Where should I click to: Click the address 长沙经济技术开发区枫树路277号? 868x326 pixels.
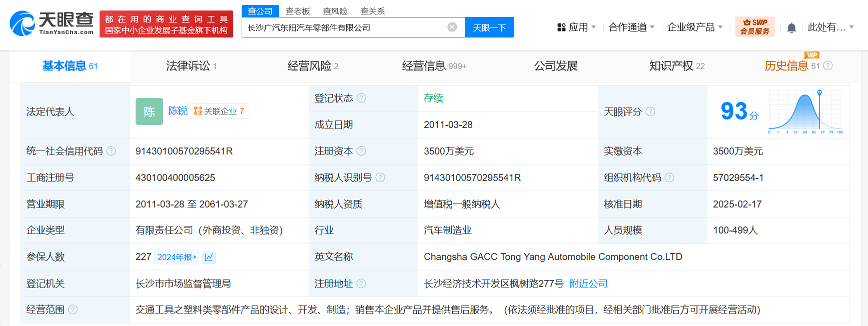tap(494, 283)
